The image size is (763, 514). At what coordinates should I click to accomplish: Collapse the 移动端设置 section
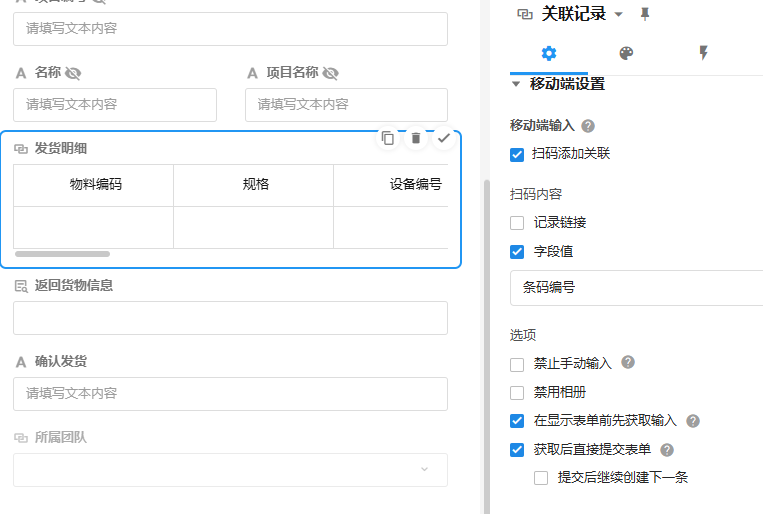[x=516, y=84]
